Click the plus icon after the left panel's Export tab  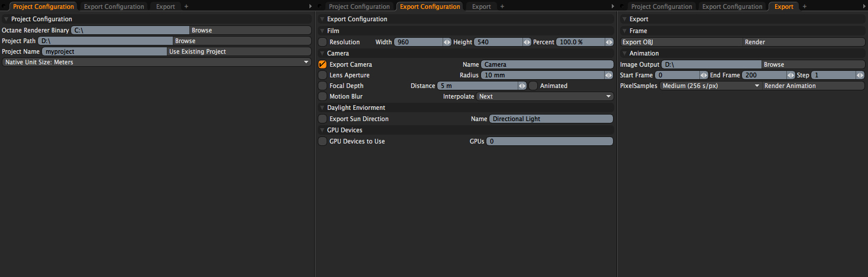186,6
